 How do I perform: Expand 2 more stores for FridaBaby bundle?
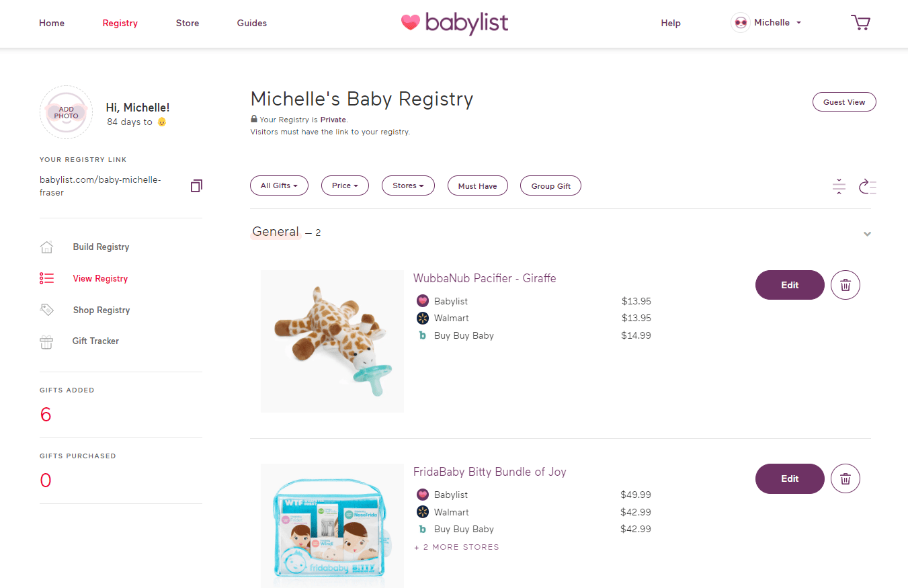[456, 546]
